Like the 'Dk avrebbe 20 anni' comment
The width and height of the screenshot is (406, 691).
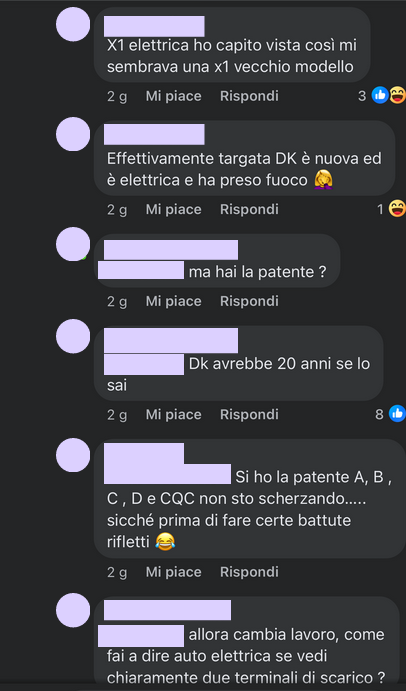click(x=174, y=415)
